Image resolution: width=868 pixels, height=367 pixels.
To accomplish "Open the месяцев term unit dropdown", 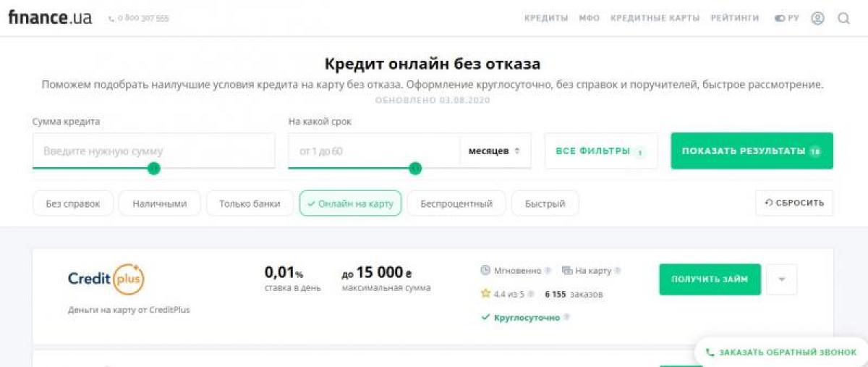I will click(495, 151).
